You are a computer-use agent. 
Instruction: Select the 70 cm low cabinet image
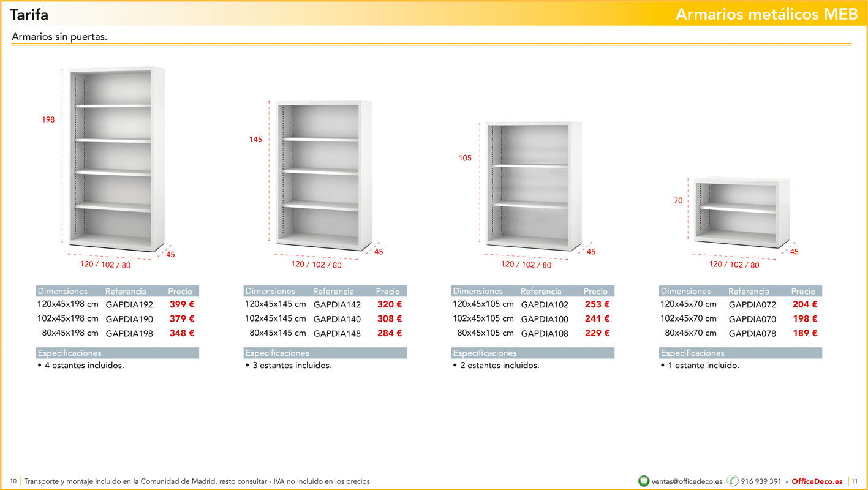[x=741, y=212]
